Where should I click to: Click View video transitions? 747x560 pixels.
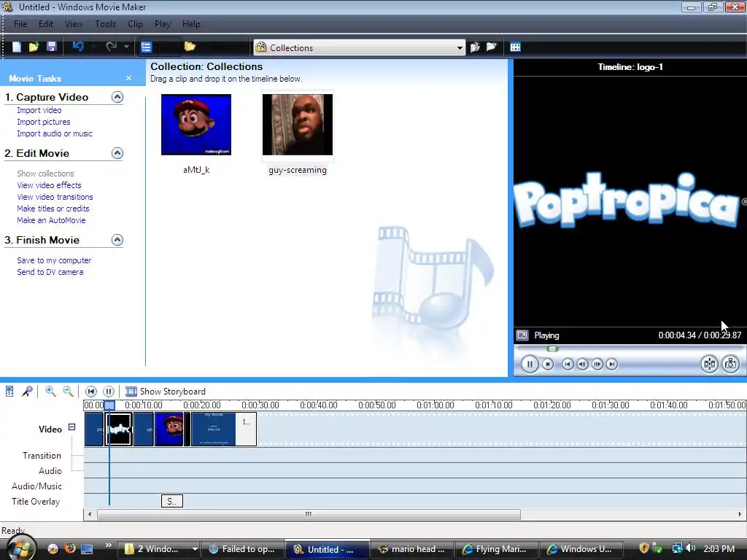click(x=55, y=197)
